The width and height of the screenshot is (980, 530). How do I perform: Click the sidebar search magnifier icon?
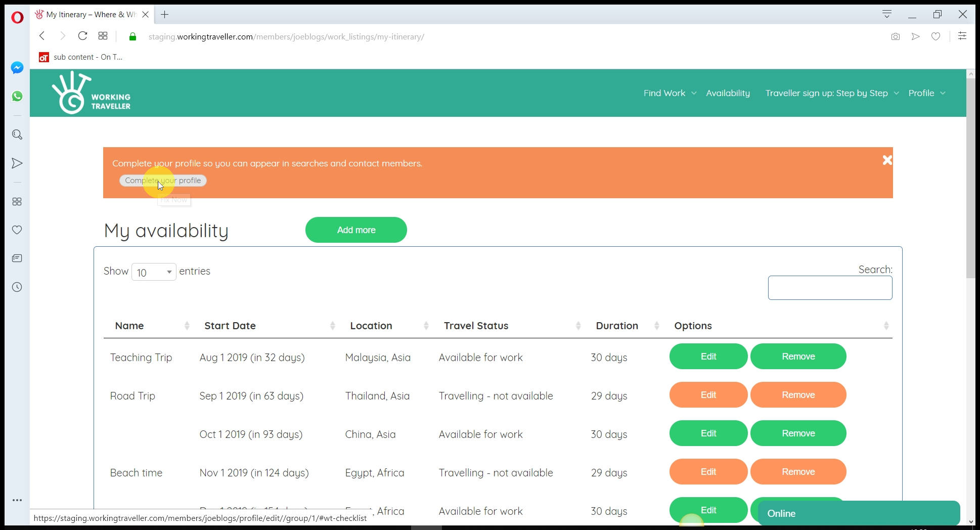click(x=17, y=135)
